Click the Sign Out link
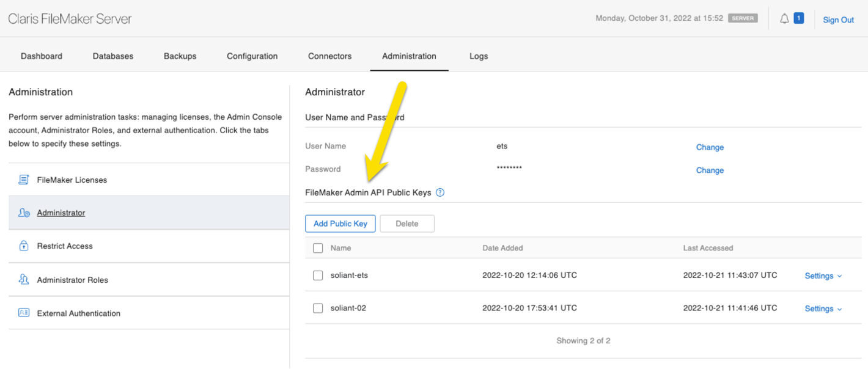 point(838,20)
